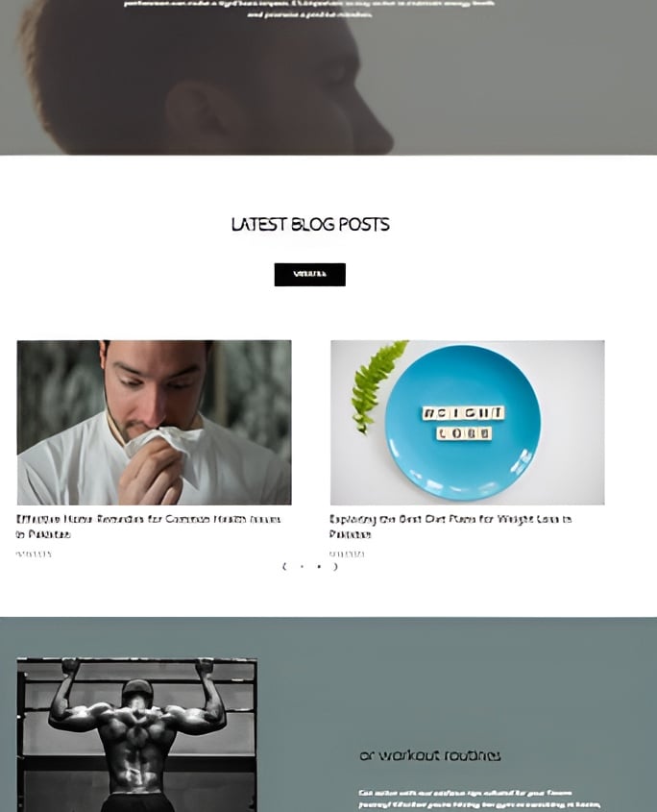The width and height of the screenshot is (657, 812).
Task: Click the next arrow under blog posts
Action: coord(336,567)
